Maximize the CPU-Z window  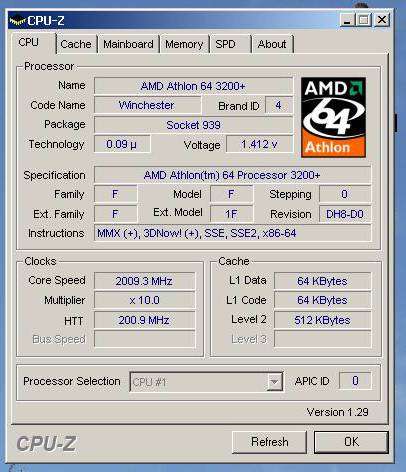tap(364, 20)
